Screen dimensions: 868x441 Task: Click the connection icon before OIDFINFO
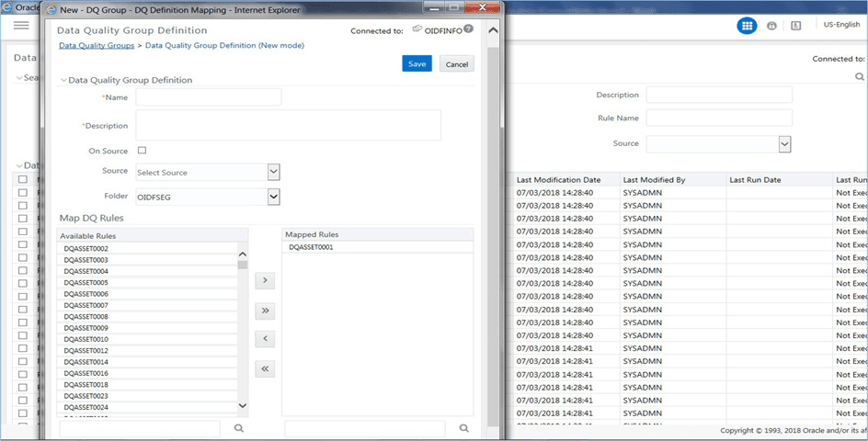pyautogui.click(x=417, y=29)
